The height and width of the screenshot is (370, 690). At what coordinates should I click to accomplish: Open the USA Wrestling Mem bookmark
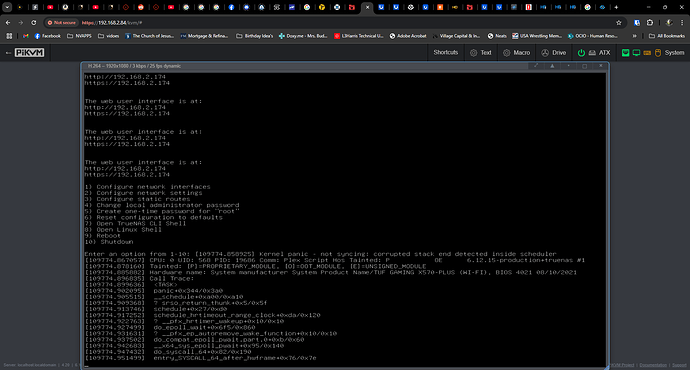(x=537, y=36)
